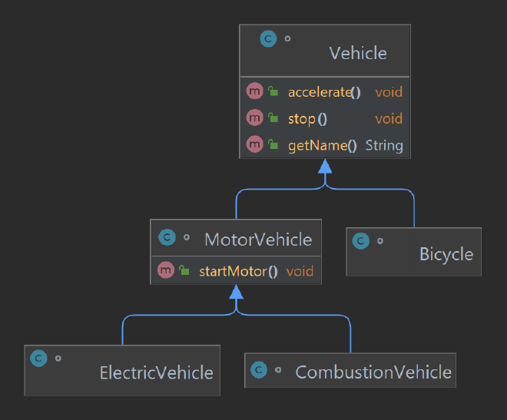Click the green public lock beside startMotor()
Screen dimensions: 507x420
(184, 270)
